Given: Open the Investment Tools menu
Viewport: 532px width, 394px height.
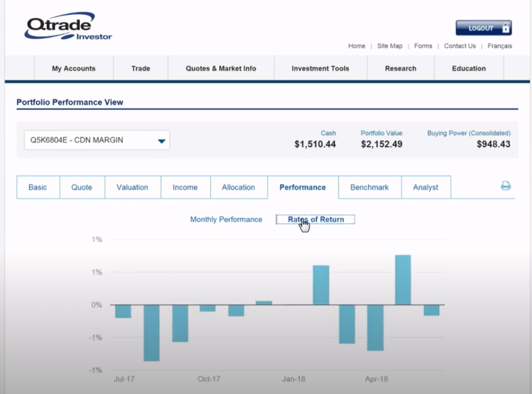Looking at the screenshot, I should coord(320,69).
